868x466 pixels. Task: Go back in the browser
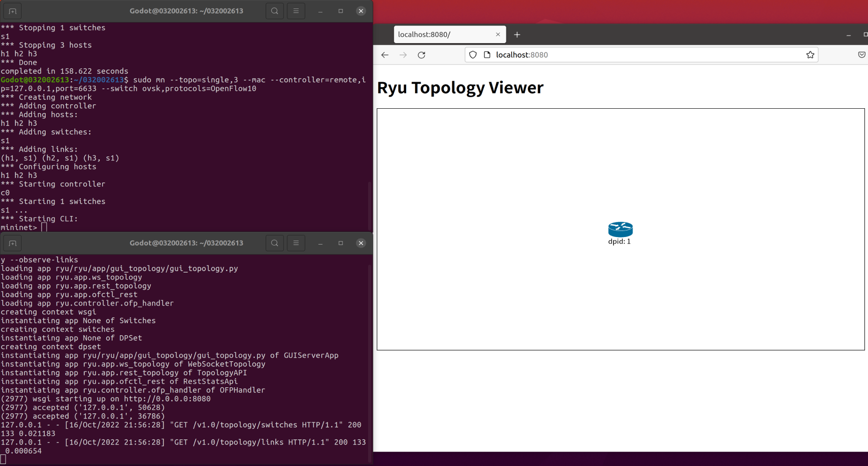pyautogui.click(x=385, y=55)
